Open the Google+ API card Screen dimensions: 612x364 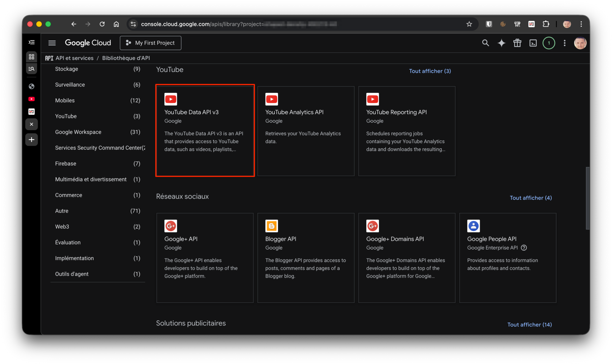(x=205, y=258)
